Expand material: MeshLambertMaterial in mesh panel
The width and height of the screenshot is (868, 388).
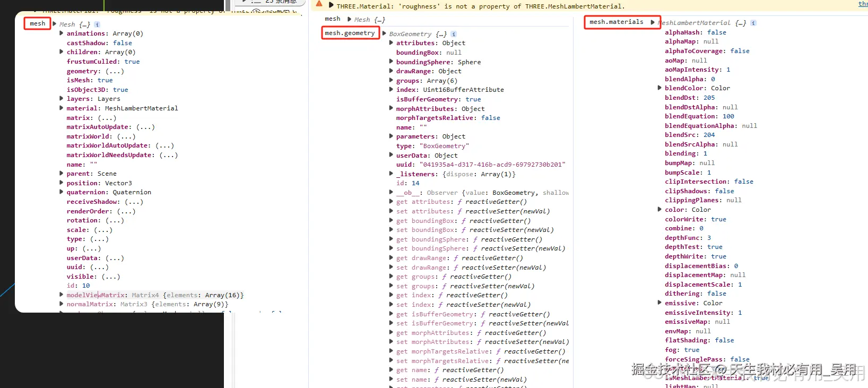(x=62, y=108)
